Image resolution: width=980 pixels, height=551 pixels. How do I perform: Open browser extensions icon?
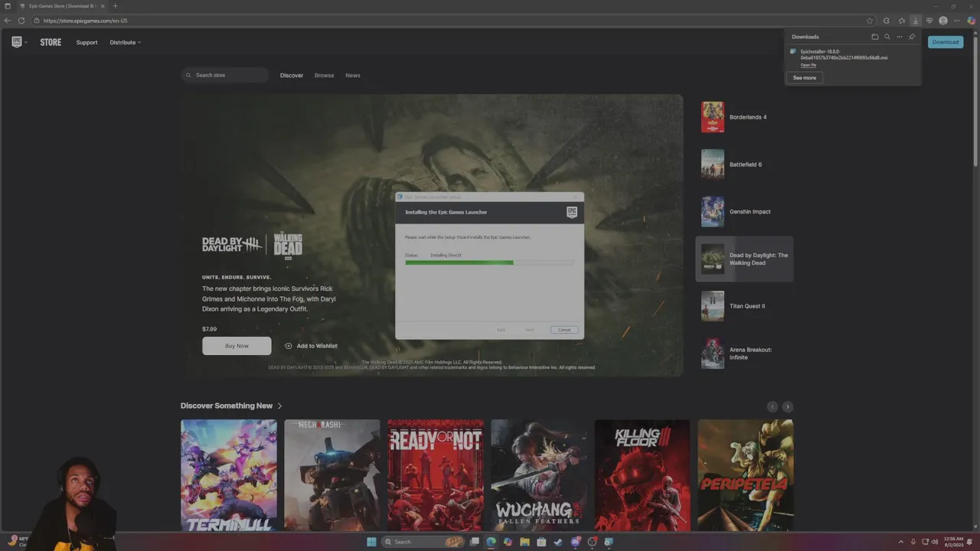[887, 21]
